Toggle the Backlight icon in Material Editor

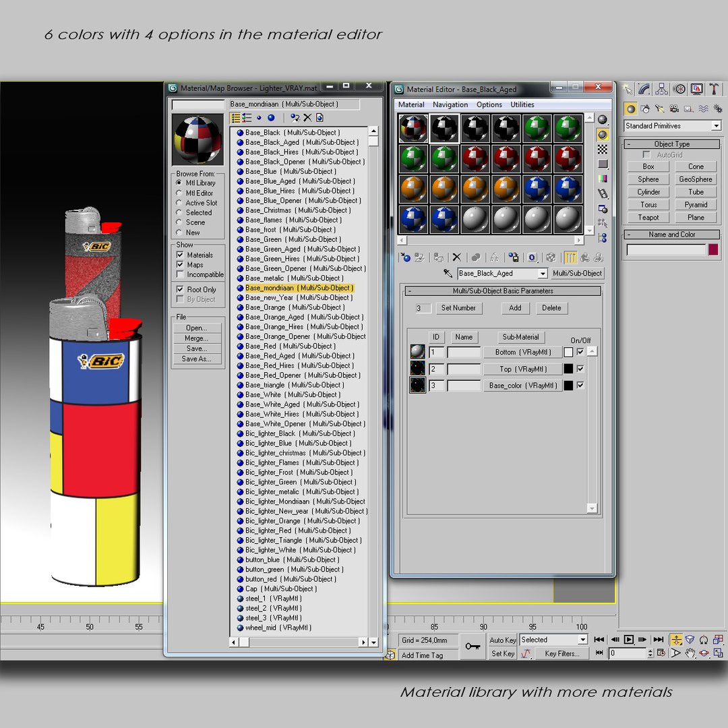[603, 135]
